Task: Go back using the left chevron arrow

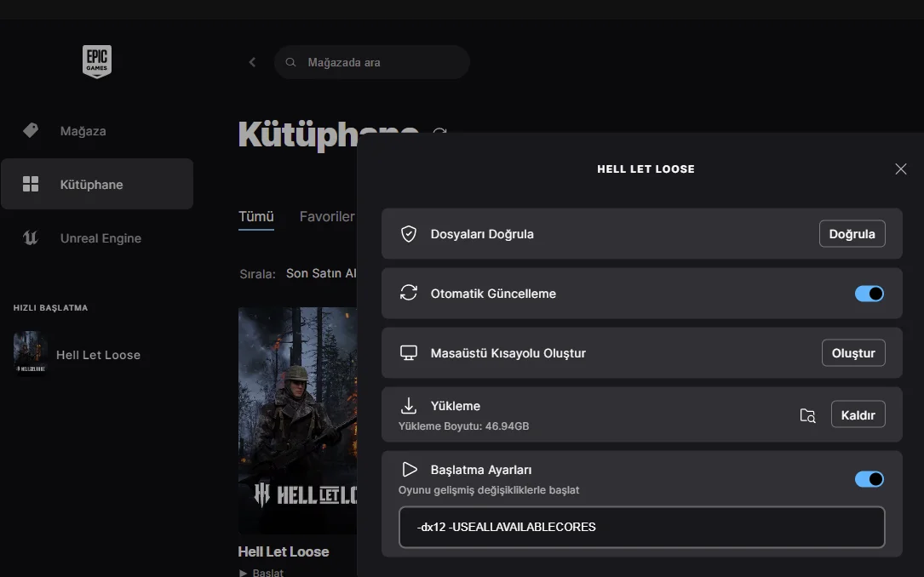Action: pyautogui.click(x=252, y=62)
